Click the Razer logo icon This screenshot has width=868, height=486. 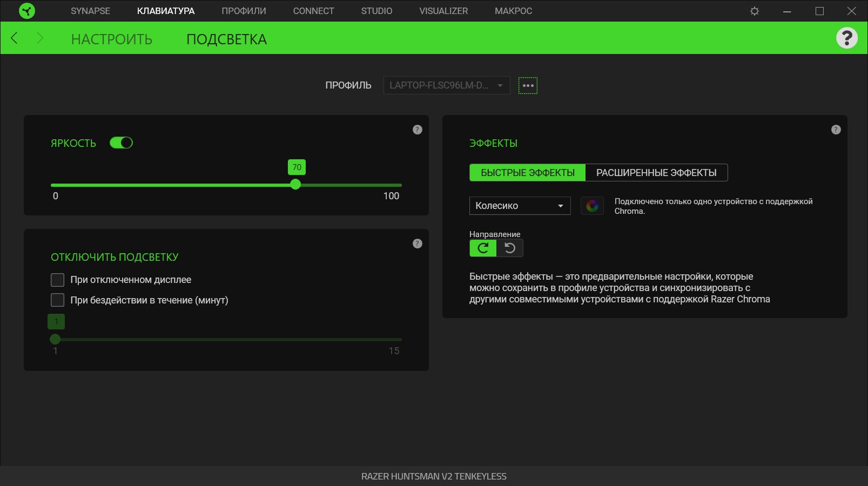26,11
